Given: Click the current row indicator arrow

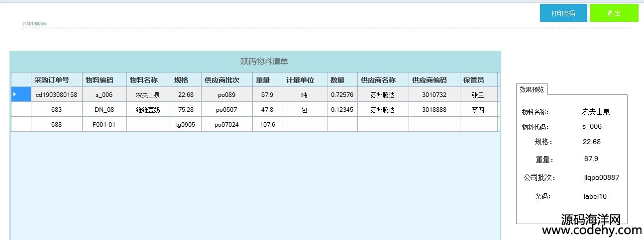Looking at the screenshot, I should (x=14, y=94).
